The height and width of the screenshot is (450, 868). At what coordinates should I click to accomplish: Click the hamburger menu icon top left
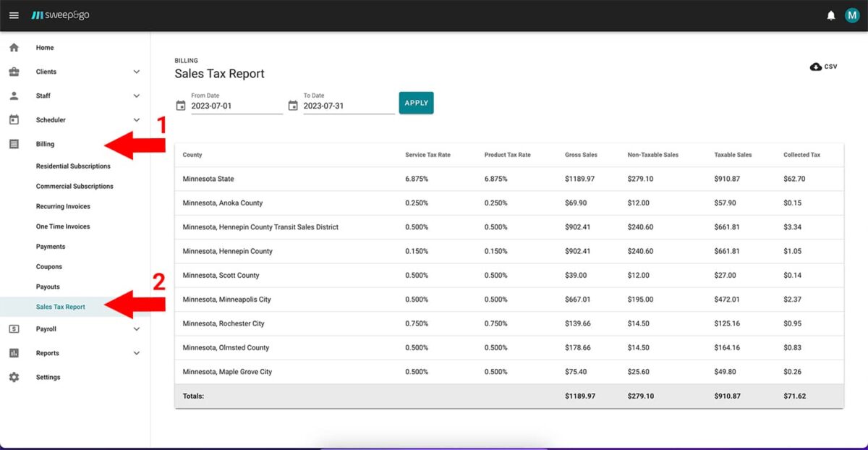coord(14,14)
